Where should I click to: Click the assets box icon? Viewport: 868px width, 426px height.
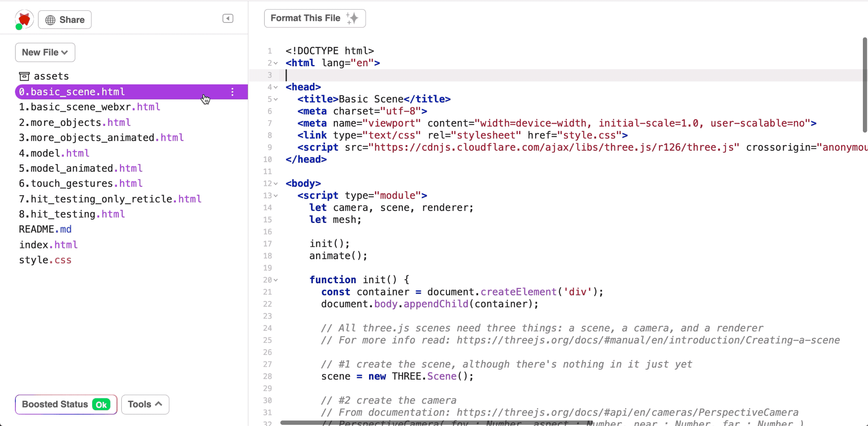point(24,76)
